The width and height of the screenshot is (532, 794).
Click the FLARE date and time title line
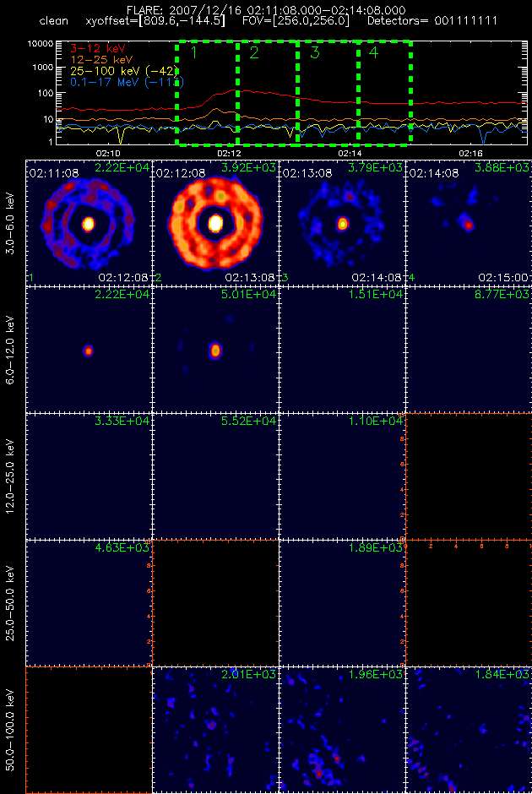[x=265, y=10]
